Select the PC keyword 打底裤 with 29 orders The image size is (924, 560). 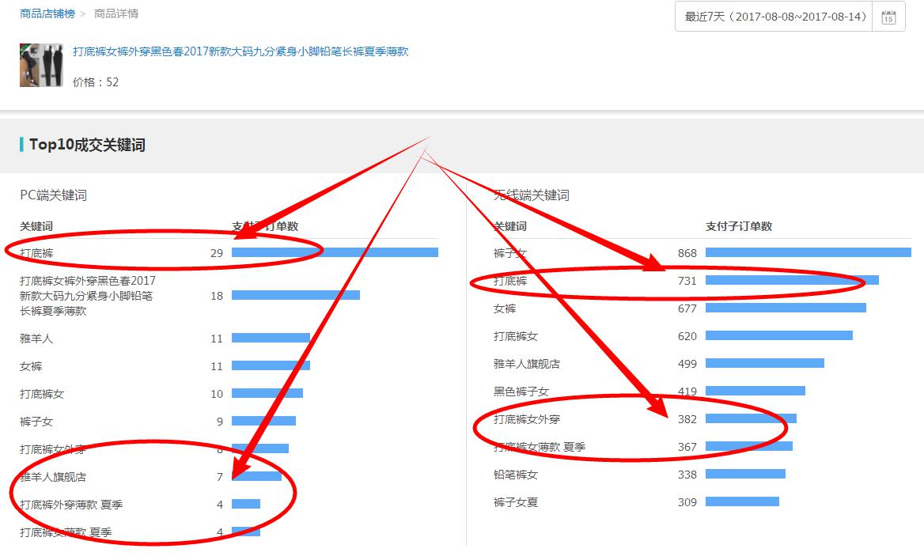click(x=36, y=253)
